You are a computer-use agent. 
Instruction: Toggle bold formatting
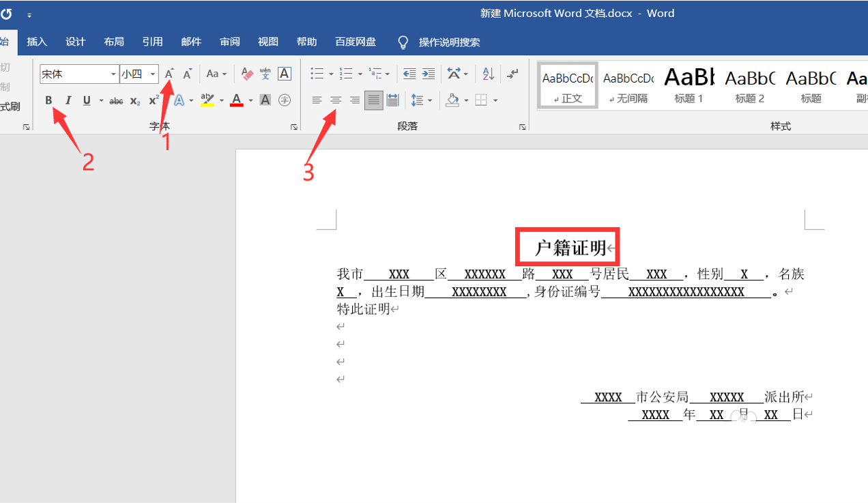pyautogui.click(x=48, y=101)
